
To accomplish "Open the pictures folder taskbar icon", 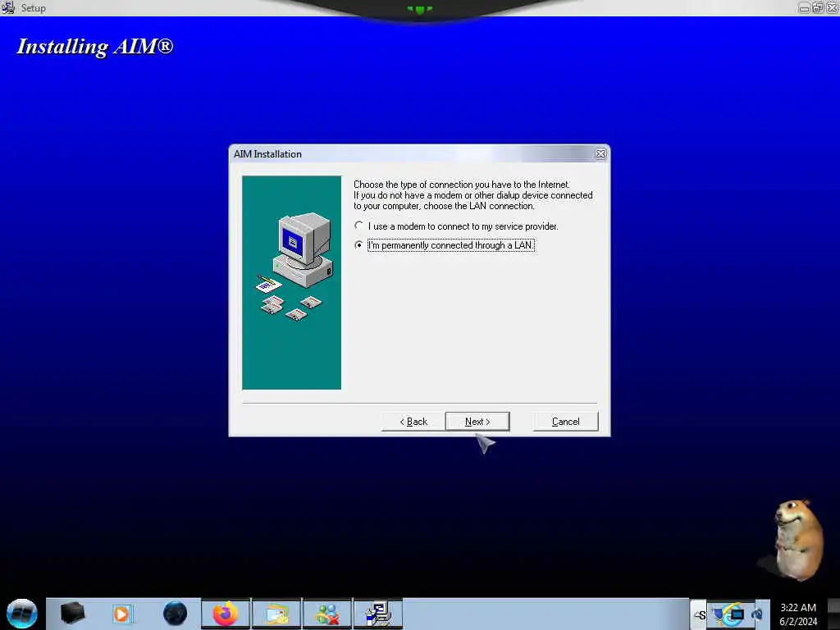I will (x=276, y=614).
